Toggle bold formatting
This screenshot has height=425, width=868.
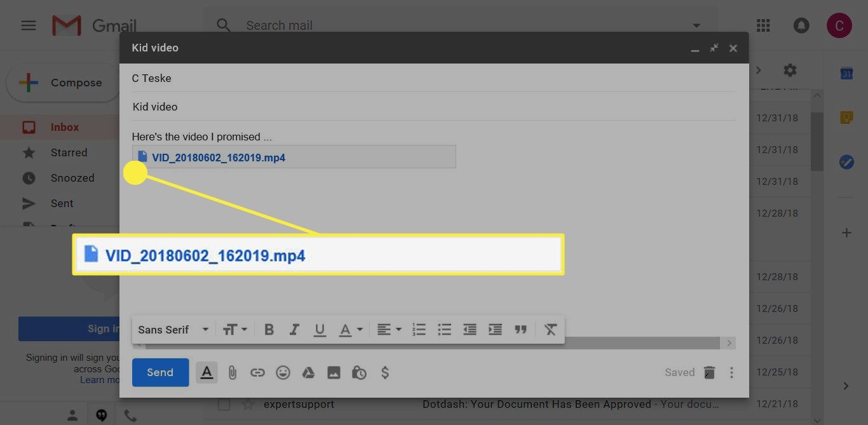coord(269,330)
